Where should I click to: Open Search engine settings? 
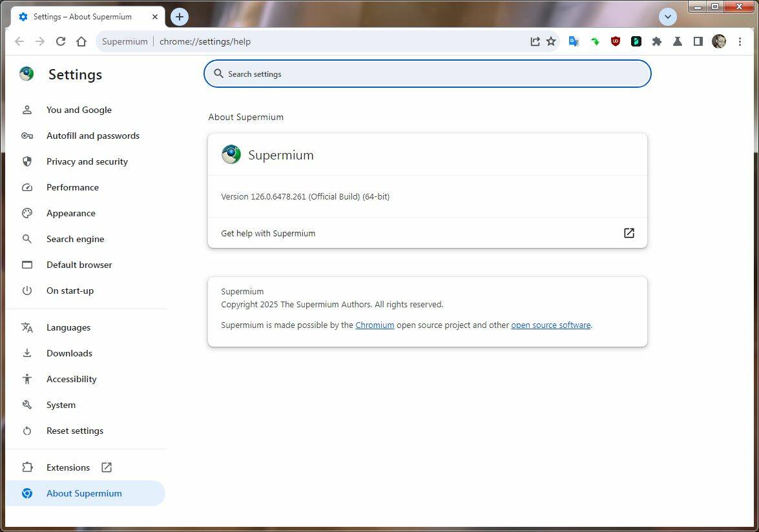pyautogui.click(x=86, y=239)
